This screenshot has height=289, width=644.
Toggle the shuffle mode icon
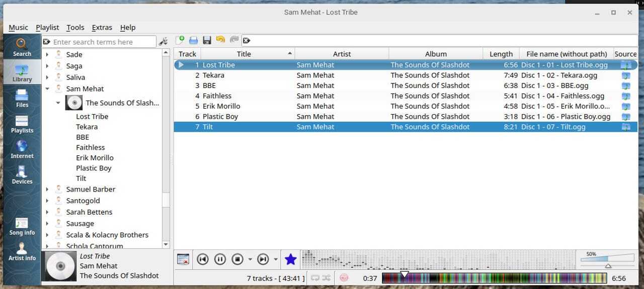tap(327, 278)
